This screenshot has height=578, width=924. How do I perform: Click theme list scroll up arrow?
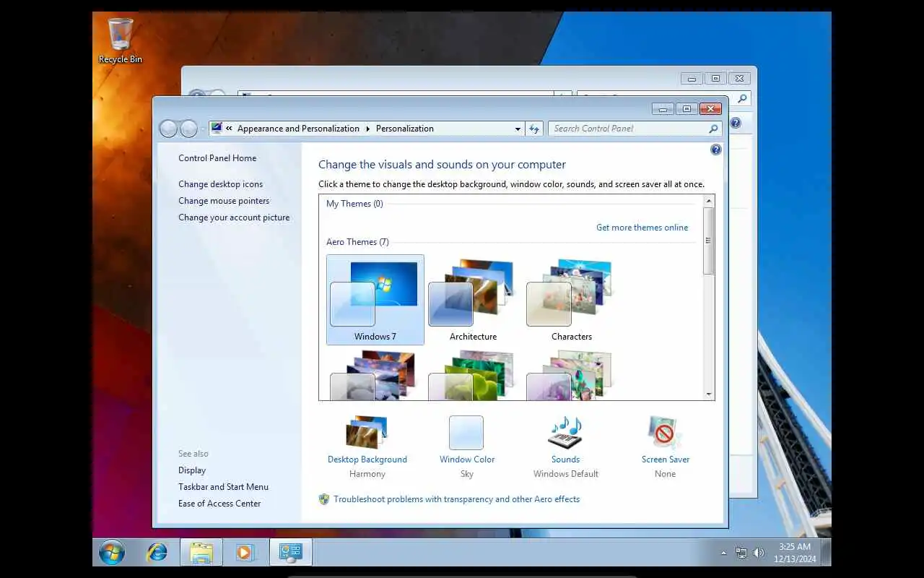pyautogui.click(x=709, y=202)
